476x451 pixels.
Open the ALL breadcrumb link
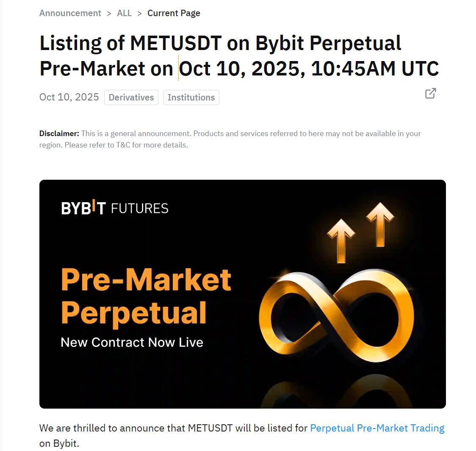point(124,13)
